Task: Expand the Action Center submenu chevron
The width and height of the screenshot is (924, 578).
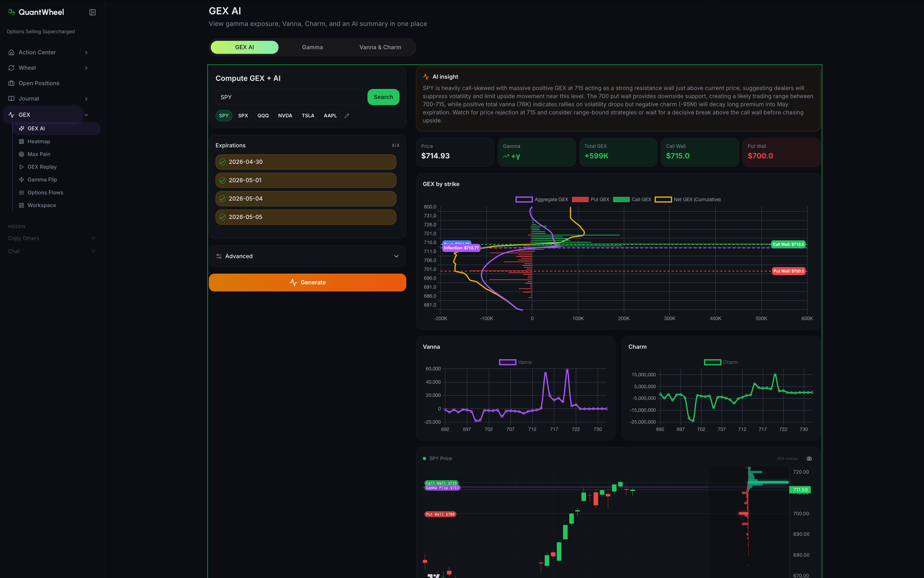Action: pos(86,52)
